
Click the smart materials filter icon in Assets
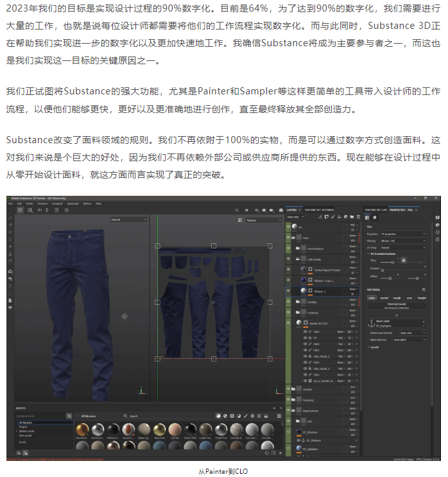coord(225,416)
